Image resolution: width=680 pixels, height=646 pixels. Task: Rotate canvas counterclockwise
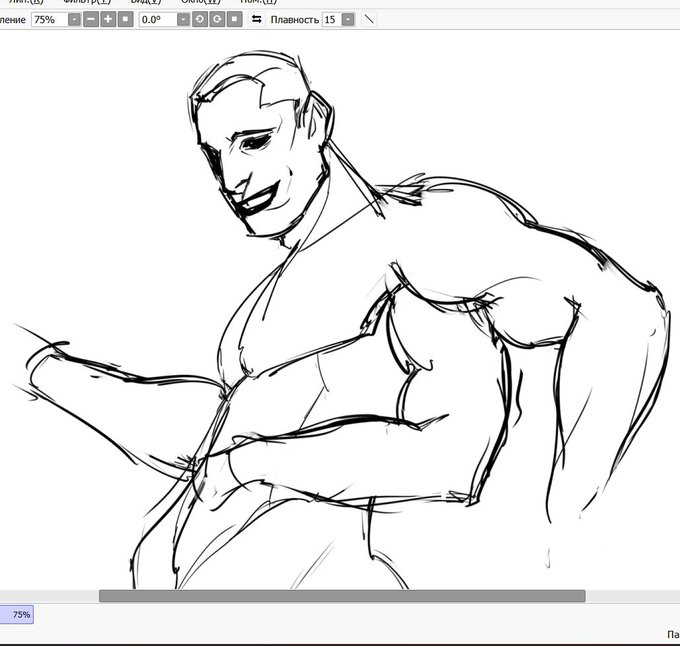(199, 20)
